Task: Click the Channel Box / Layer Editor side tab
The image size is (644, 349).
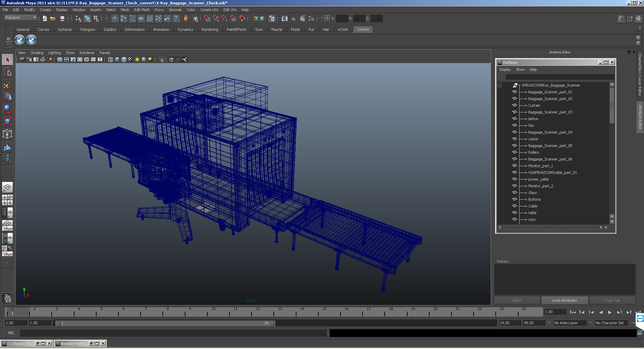Action: click(x=640, y=74)
